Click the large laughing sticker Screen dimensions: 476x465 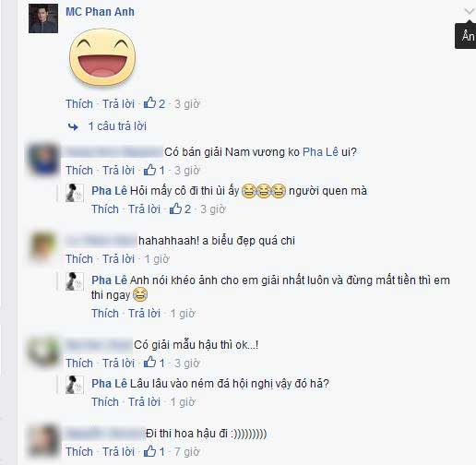coord(102,57)
